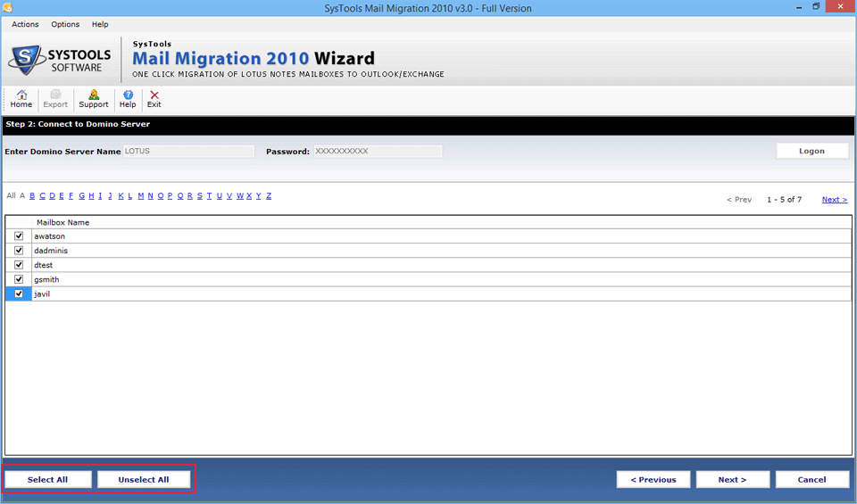Select the javil mailbox name
Viewport: 857px width, 504px height.
tap(42, 293)
